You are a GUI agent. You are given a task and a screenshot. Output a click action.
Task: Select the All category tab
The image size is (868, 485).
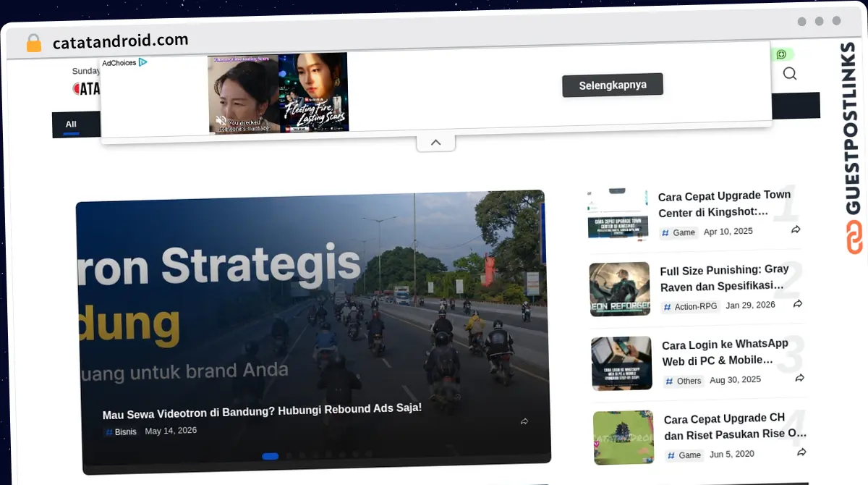pos(71,125)
